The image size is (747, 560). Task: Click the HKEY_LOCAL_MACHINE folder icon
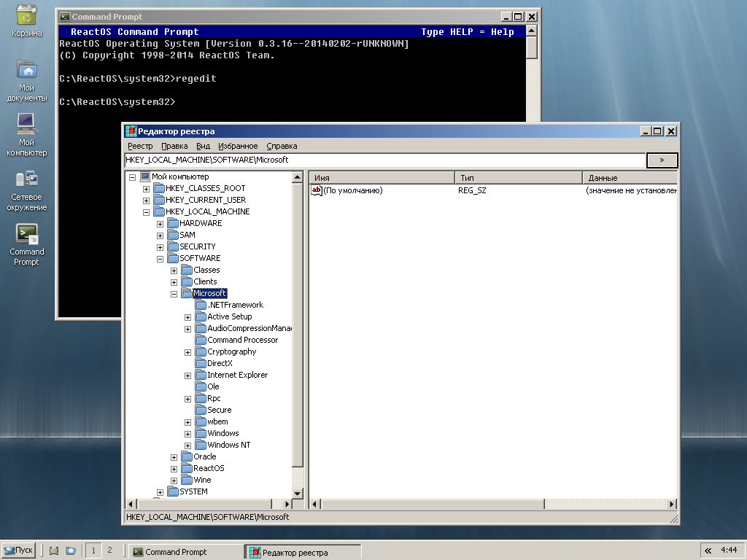(x=159, y=211)
